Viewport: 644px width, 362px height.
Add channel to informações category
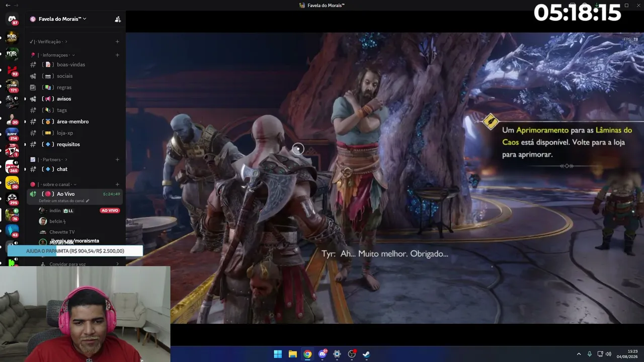tap(117, 55)
